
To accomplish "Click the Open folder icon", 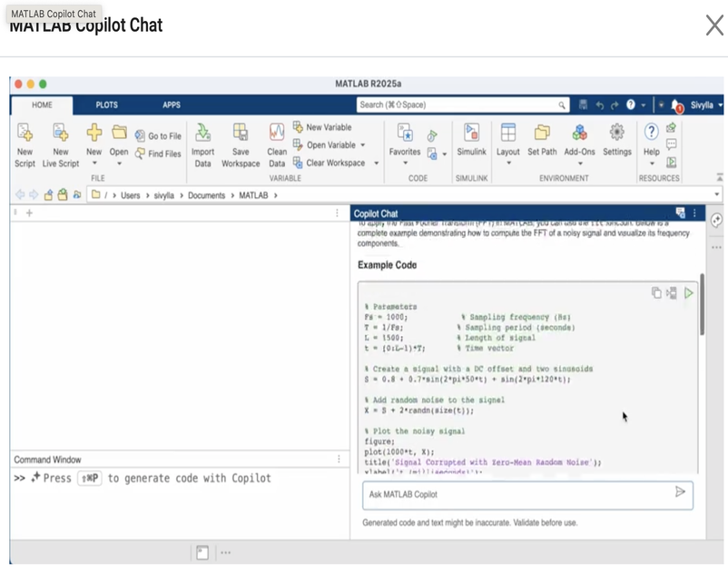I will [119, 133].
